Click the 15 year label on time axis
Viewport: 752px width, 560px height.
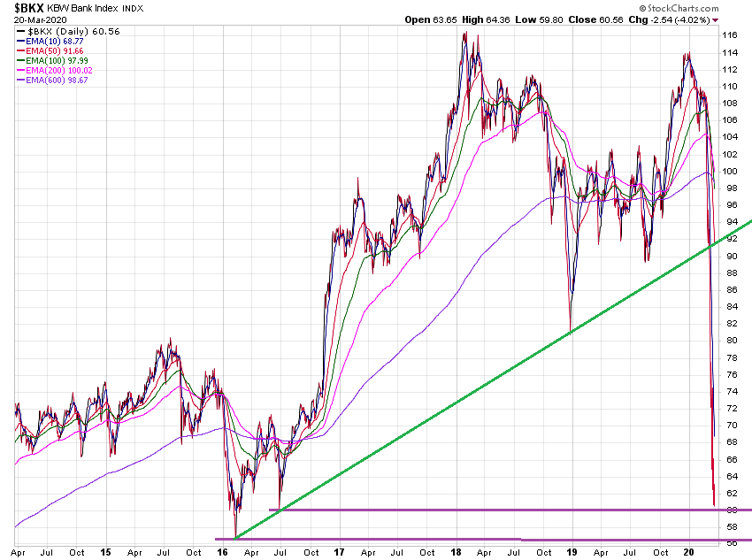105,552
